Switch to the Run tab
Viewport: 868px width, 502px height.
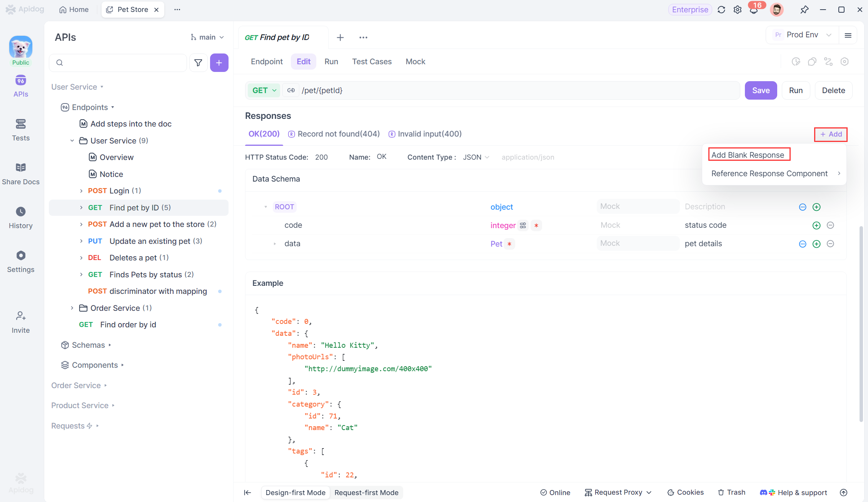(x=331, y=62)
